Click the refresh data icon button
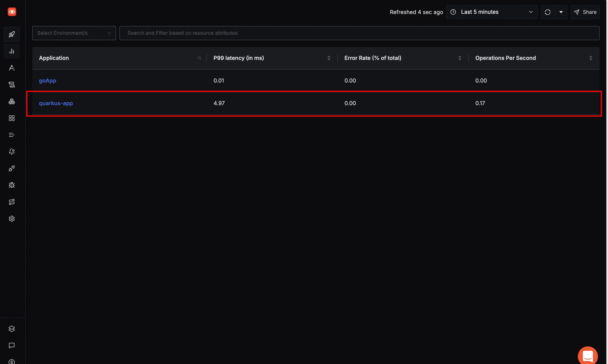This screenshot has height=364, width=608. click(548, 12)
